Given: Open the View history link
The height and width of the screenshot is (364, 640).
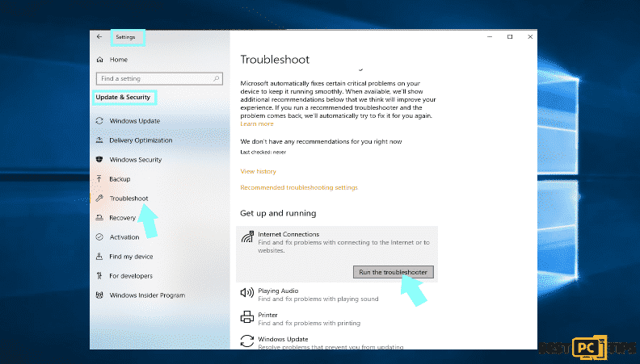Looking at the screenshot, I should click(258, 172).
